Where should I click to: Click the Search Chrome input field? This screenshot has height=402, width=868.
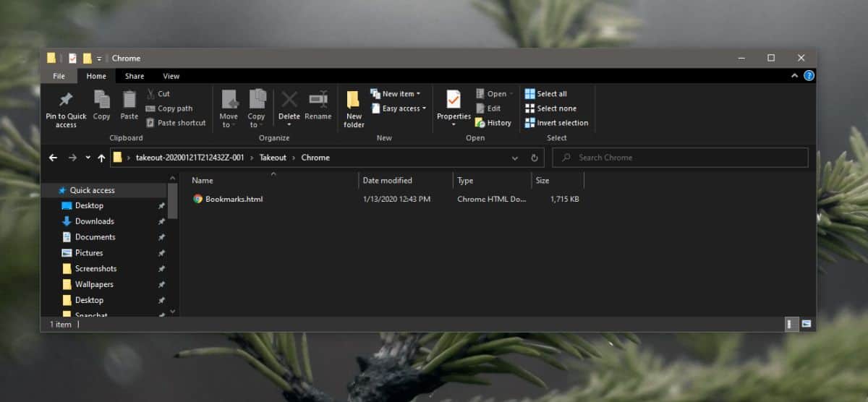point(680,158)
